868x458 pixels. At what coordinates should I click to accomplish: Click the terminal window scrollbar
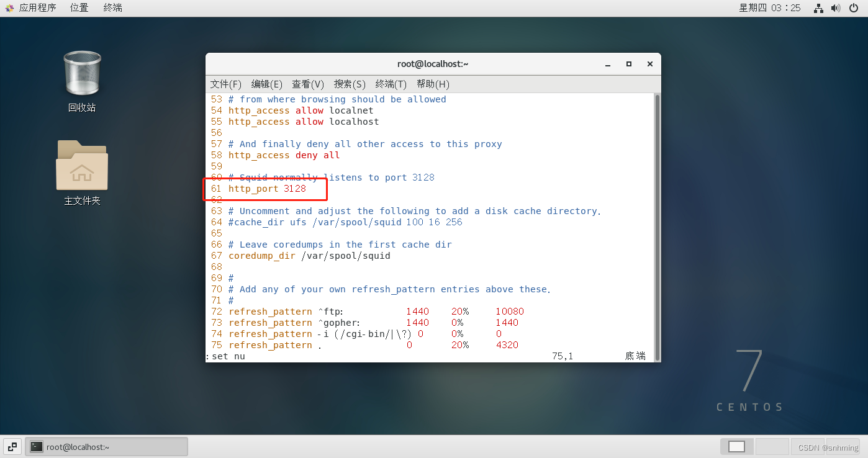click(656, 223)
